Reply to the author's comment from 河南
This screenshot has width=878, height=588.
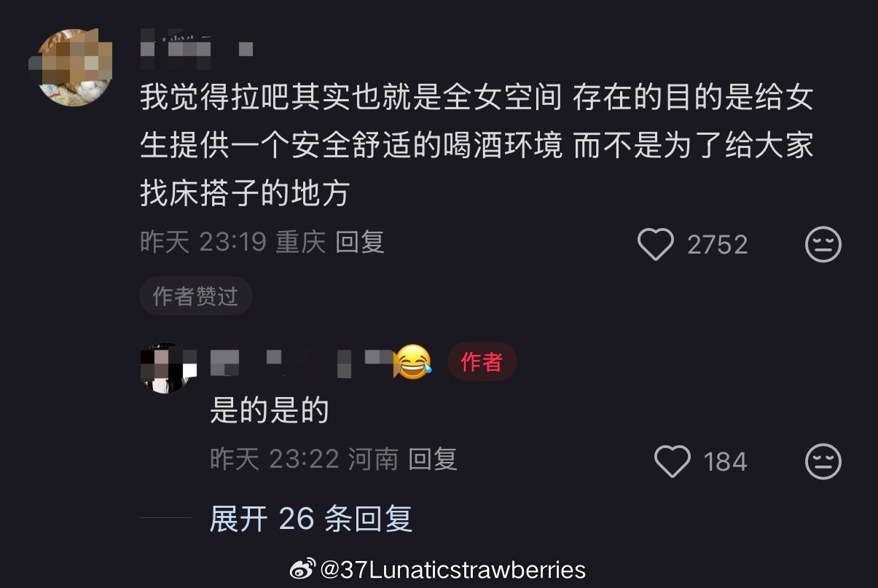pos(432,459)
